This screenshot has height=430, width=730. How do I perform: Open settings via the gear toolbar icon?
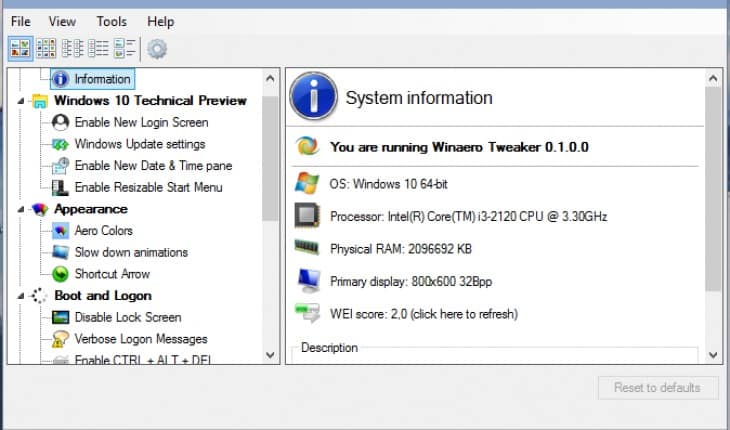157,48
